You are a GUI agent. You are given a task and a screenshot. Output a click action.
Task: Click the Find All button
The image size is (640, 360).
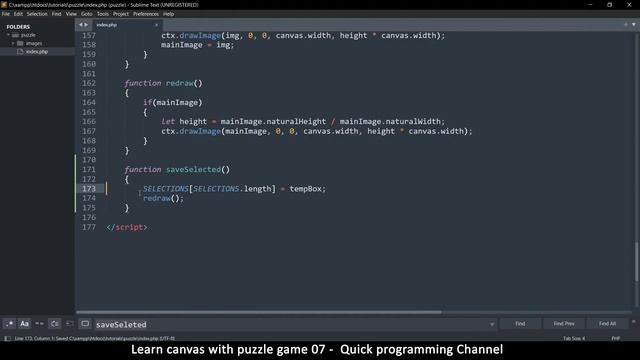607,324
